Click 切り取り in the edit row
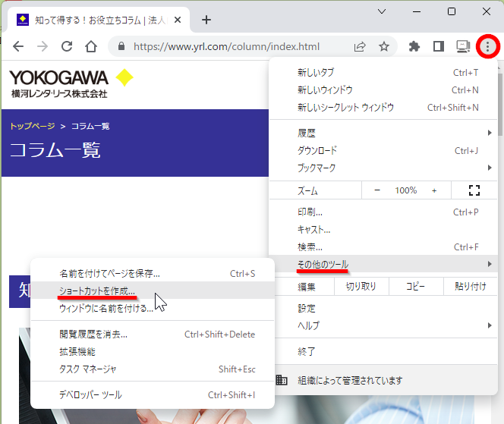The width and height of the screenshot is (504, 424). (x=361, y=286)
